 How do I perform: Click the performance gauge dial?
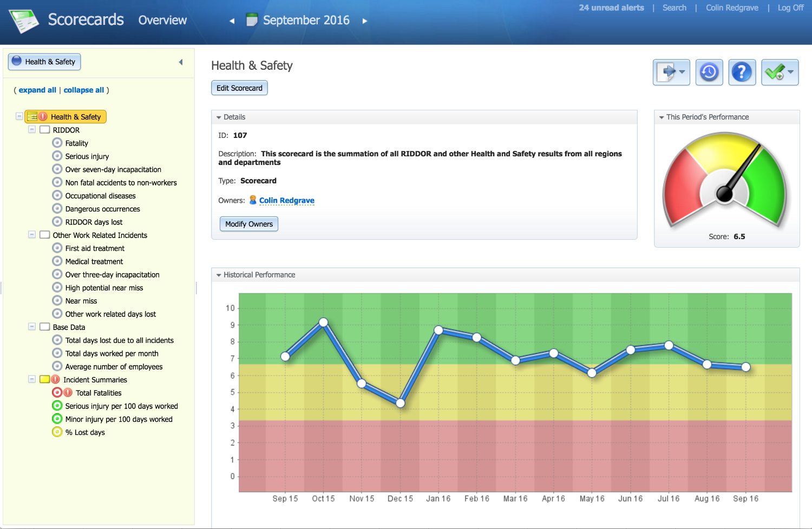coord(726,181)
